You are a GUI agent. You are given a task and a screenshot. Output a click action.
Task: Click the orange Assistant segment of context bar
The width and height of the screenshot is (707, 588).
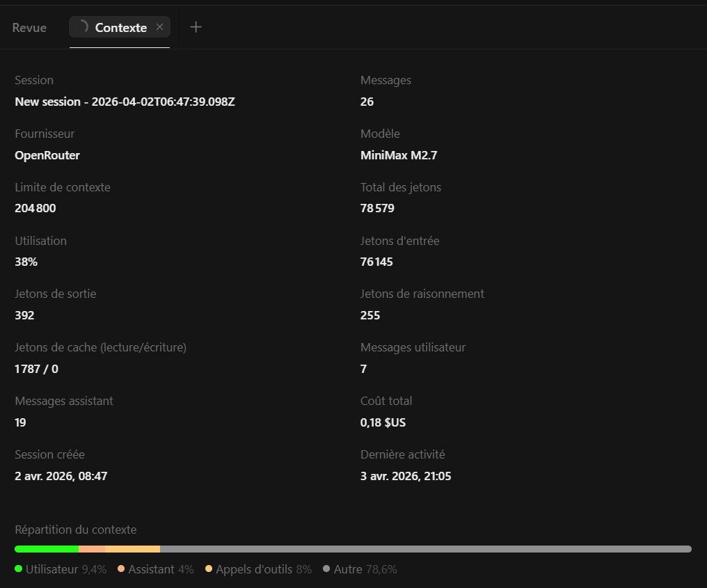pos(92,549)
